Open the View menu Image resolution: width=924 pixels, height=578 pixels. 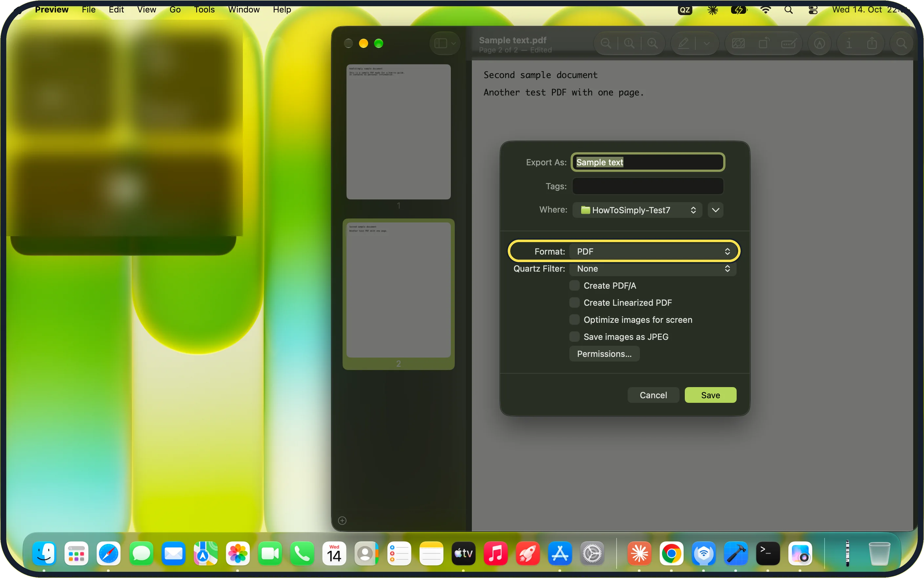146,10
